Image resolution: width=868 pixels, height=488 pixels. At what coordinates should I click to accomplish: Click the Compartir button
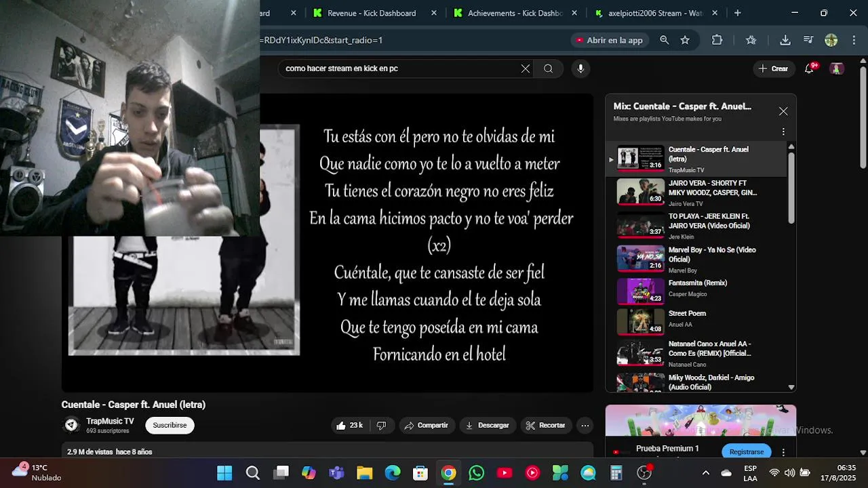pos(427,426)
